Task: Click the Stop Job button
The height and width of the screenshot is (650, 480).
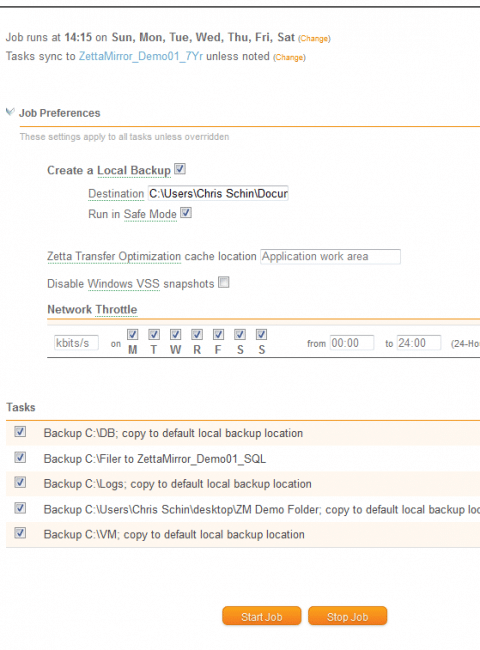Action: coord(347,616)
